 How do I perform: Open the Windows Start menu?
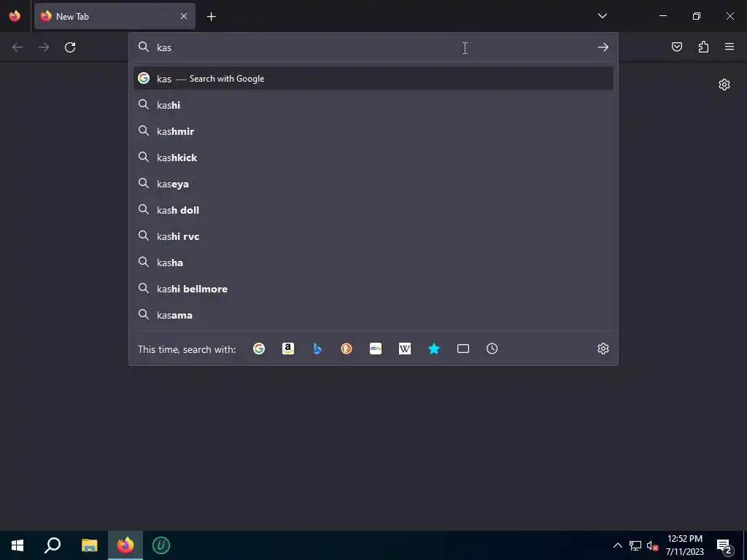(x=18, y=545)
